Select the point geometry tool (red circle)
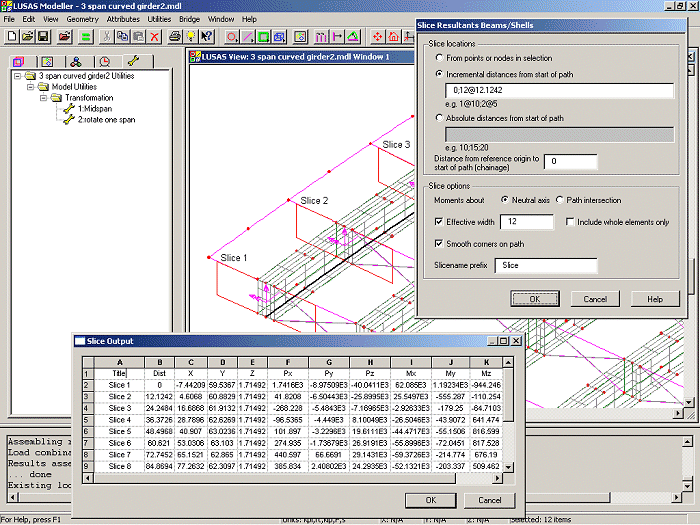The image size is (700, 525). (231, 37)
